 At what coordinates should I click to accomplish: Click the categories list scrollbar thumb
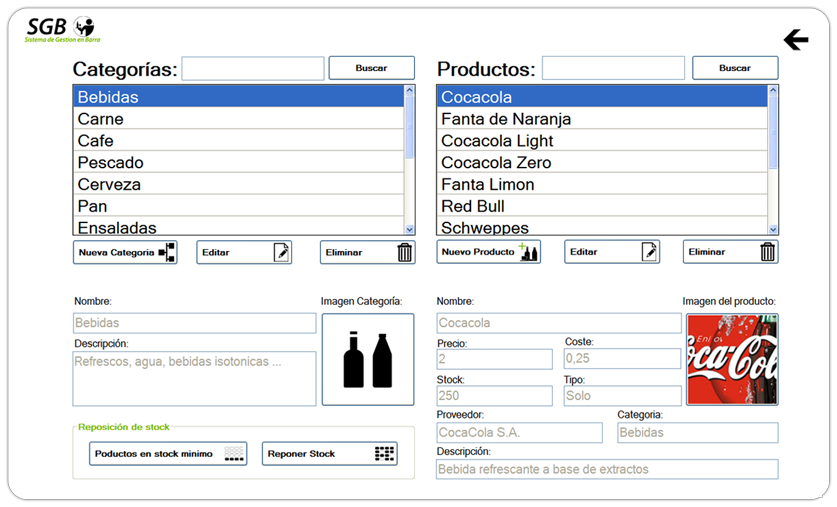click(x=409, y=127)
